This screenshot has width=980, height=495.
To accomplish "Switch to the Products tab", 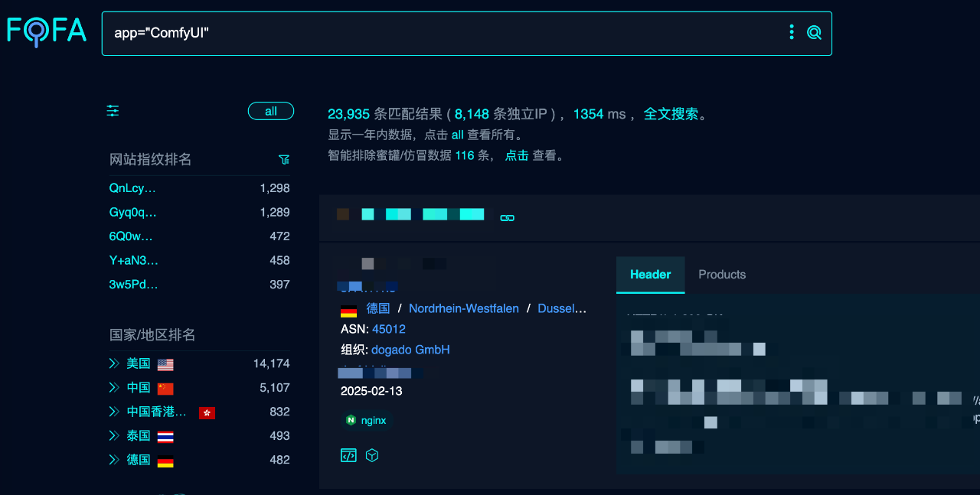I will click(721, 275).
